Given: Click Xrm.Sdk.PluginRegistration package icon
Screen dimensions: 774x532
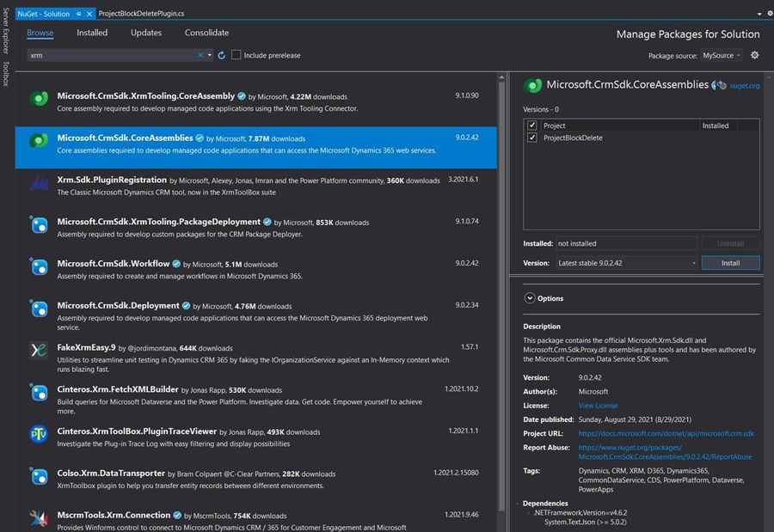Looking at the screenshot, I should (x=39, y=182).
